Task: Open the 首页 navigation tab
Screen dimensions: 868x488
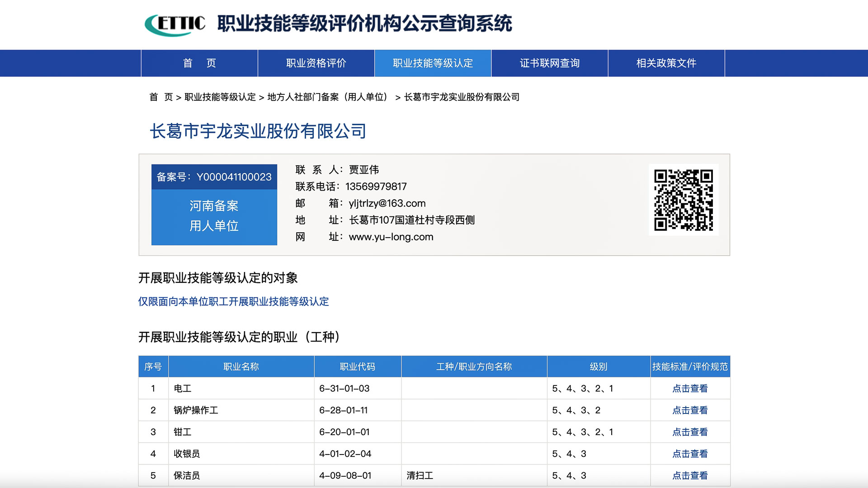Action: pos(199,63)
